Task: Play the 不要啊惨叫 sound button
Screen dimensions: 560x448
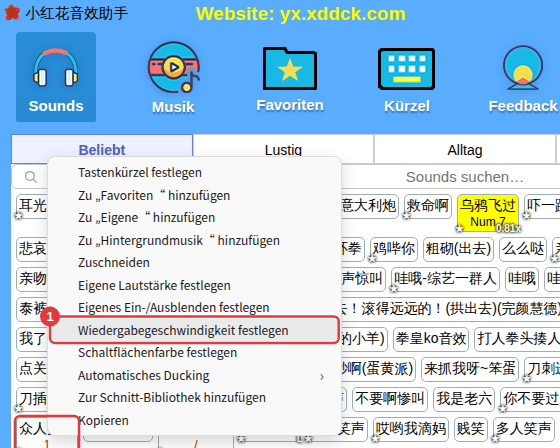Action: (390, 398)
